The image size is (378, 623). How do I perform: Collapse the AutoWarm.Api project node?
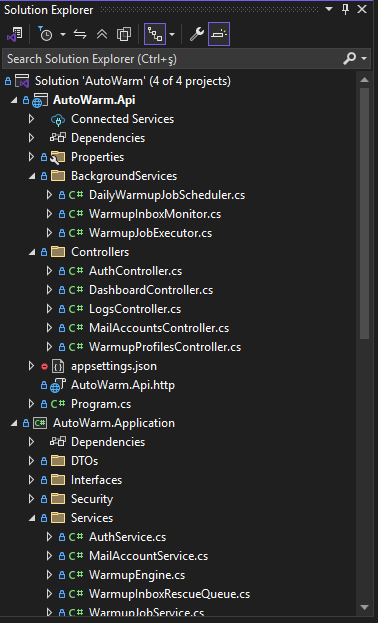(x=14, y=100)
